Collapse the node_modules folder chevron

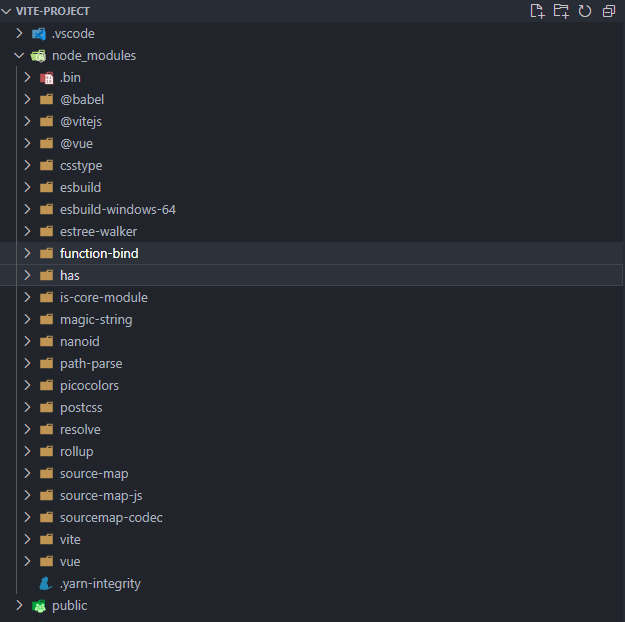pyautogui.click(x=19, y=56)
